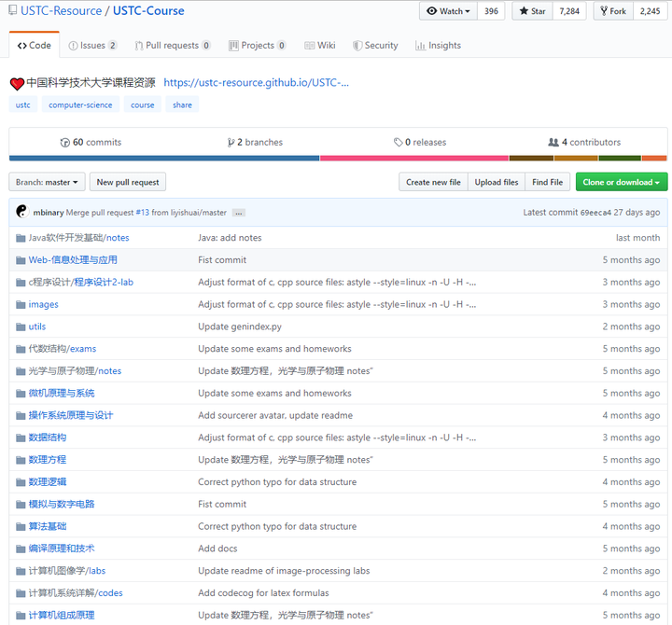Open the 计算机系统详解/codes folder
Screen dimensions: 672x625
pos(76,593)
